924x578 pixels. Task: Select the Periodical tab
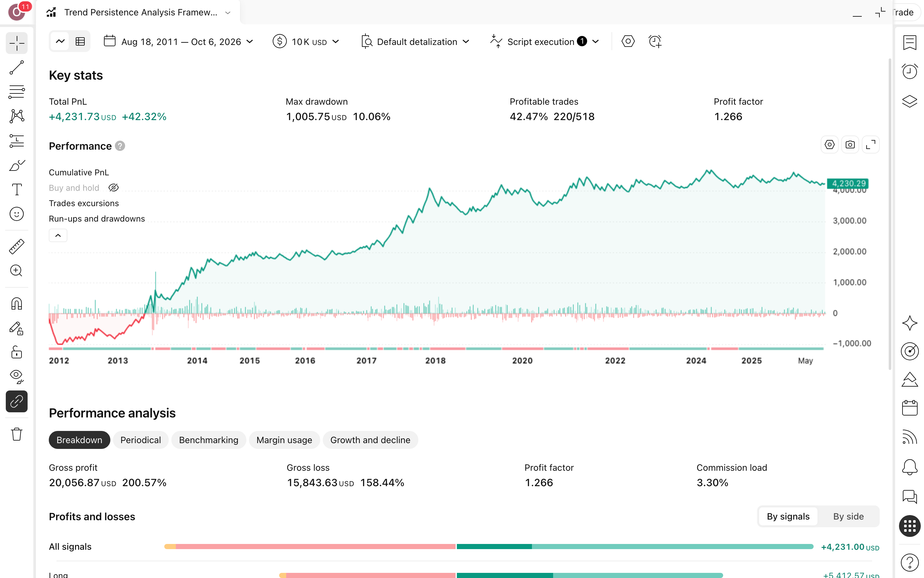141,440
